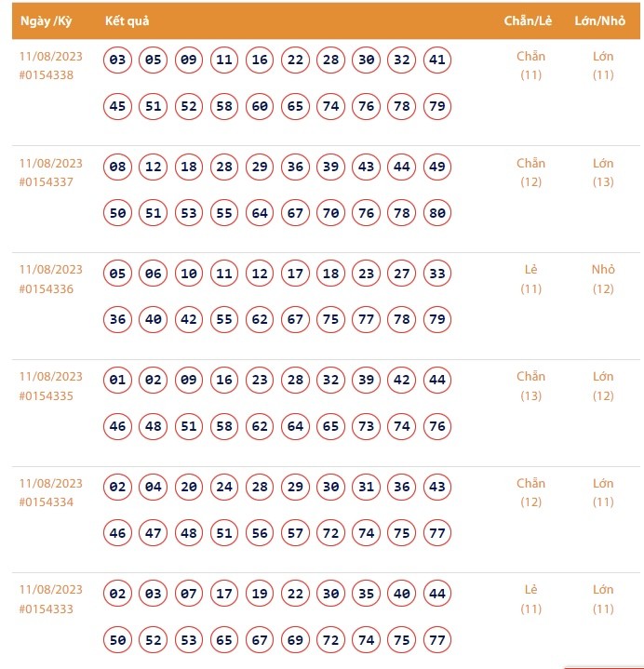Viewport: 644px width, 669px height.
Task: Open draw ID #0154337
Action: [46, 182]
